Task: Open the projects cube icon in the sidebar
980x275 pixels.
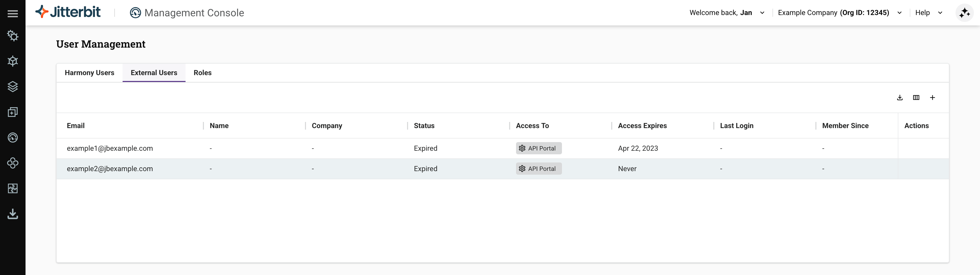Action: click(13, 61)
